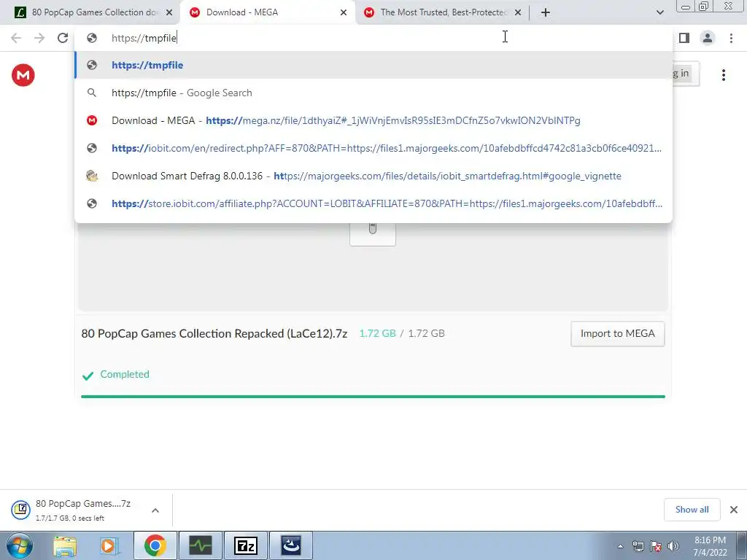This screenshot has width=747, height=560.
Task: Open a new browser tab
Action: (546, 12)
